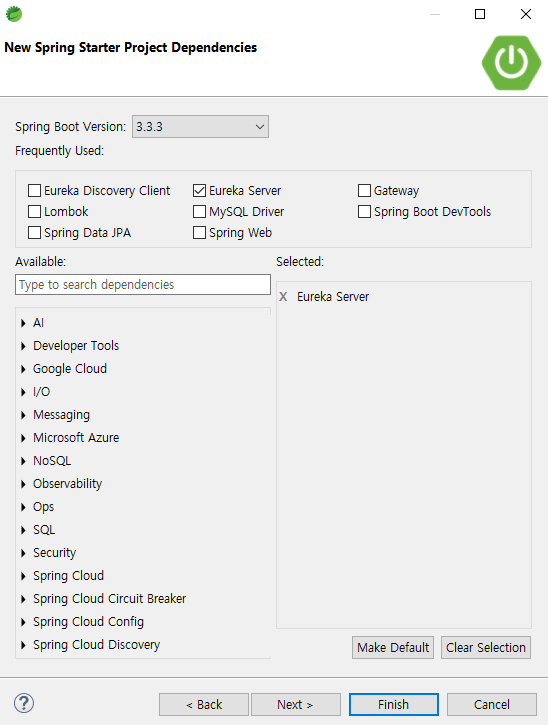The width and height of the screenshot is (548, 725).
Task: Enable the Eureka Discovery Client checkbox
Action: pos(34,190)
